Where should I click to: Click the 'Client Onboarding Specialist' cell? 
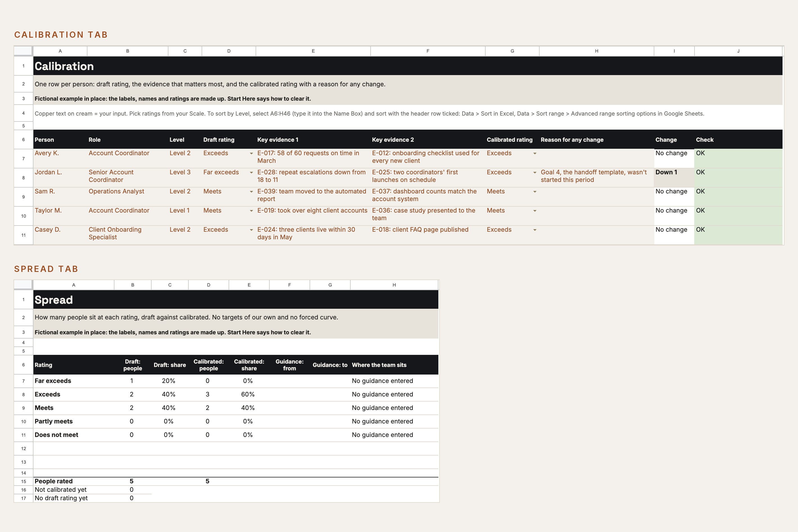pyautogui.click(x=128, y=235)
